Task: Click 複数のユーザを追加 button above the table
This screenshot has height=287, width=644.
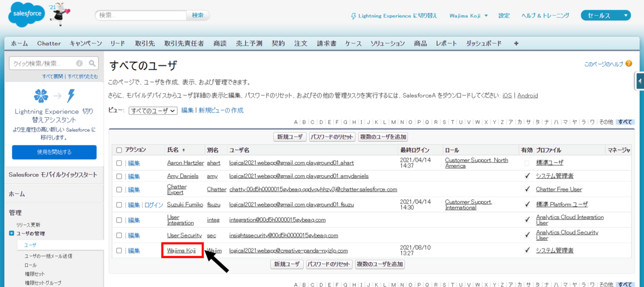Action: 383,137
